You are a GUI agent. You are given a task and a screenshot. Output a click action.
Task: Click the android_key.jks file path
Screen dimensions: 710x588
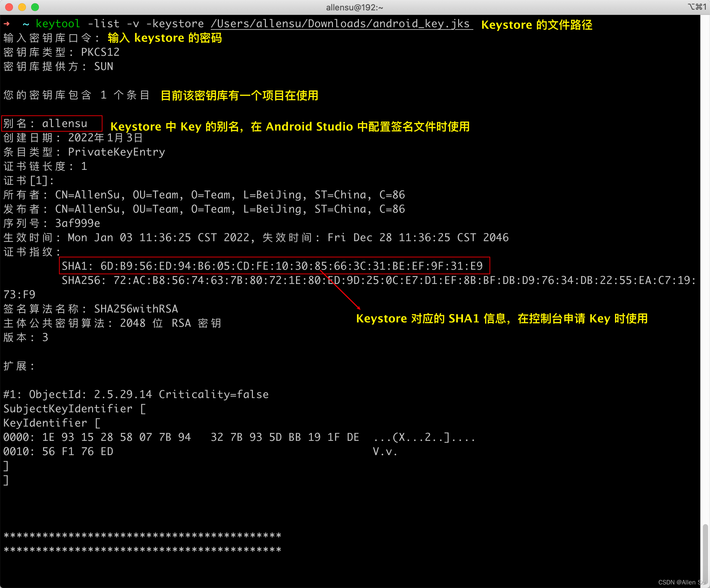pos(341,24)
